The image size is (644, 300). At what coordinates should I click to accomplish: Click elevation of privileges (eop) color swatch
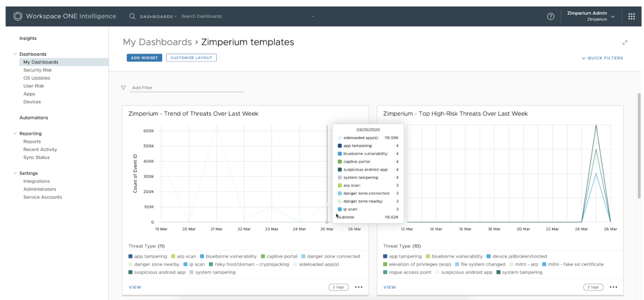tap(385, 264)
